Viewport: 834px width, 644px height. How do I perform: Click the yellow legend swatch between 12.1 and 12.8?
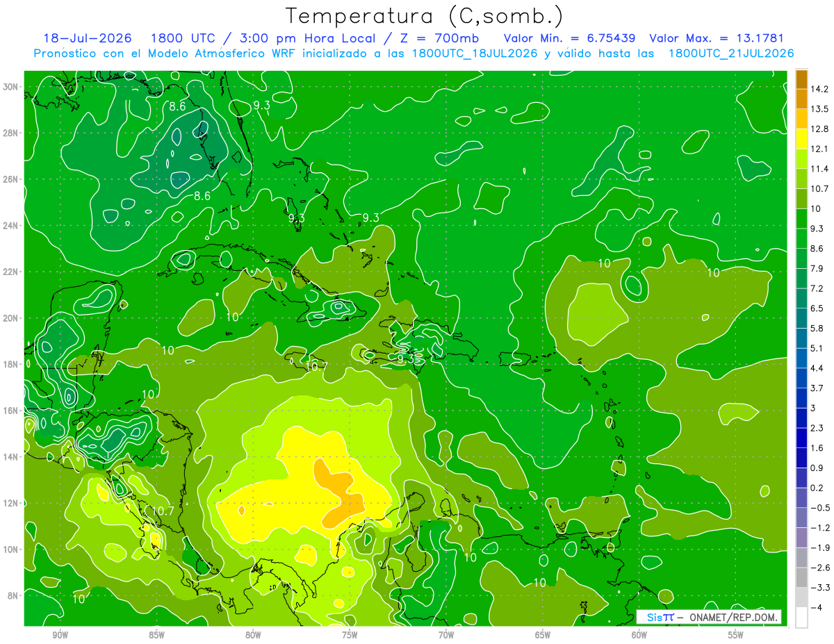(801, 139)
